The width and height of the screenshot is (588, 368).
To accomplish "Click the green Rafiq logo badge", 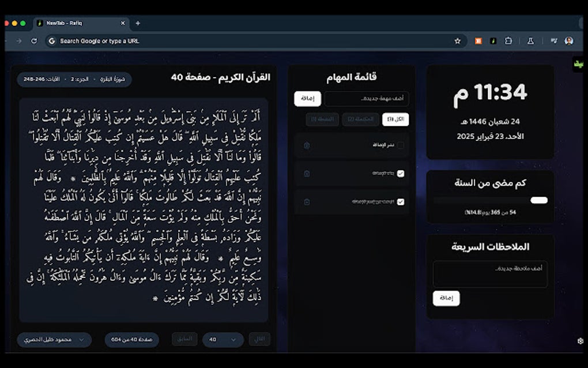I will coord(578,65).
